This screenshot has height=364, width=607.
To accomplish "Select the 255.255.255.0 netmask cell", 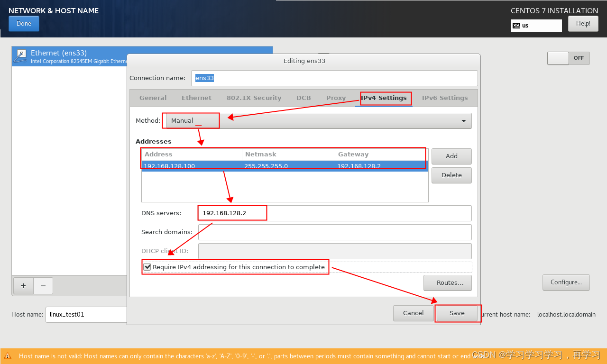I will (x=288, y=166).
